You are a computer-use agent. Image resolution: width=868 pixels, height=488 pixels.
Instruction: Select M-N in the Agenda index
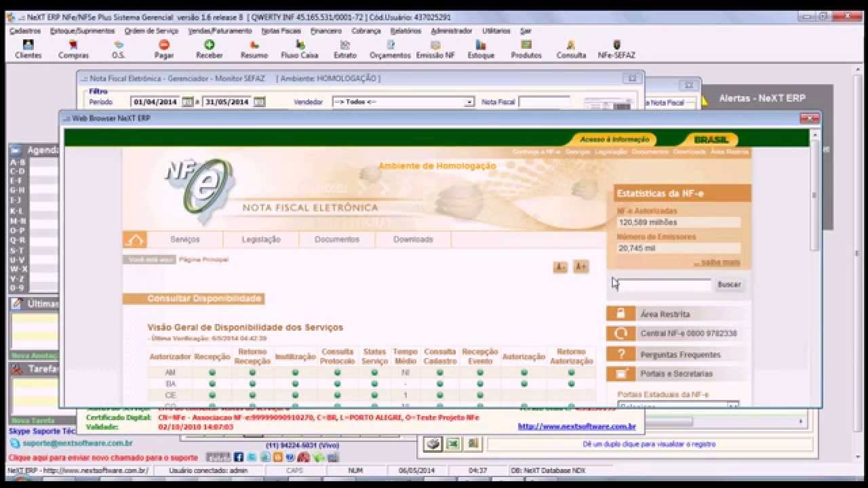pos(18,221)
